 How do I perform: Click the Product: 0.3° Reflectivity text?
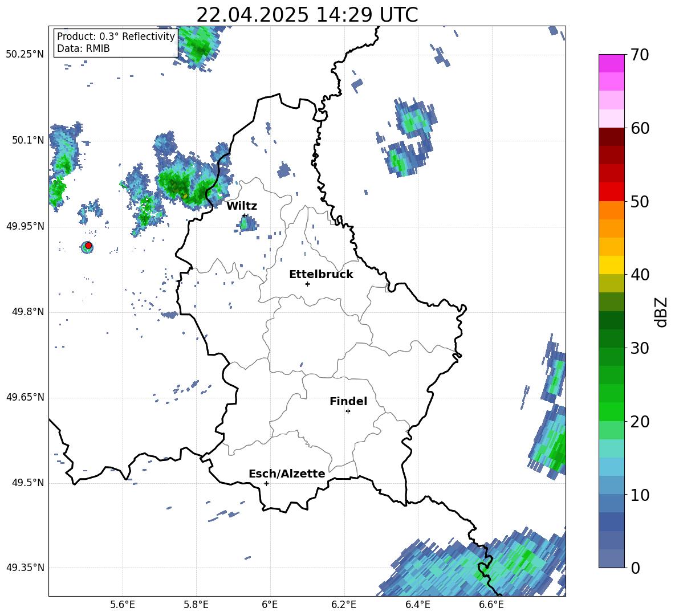(x=116, y=36)
